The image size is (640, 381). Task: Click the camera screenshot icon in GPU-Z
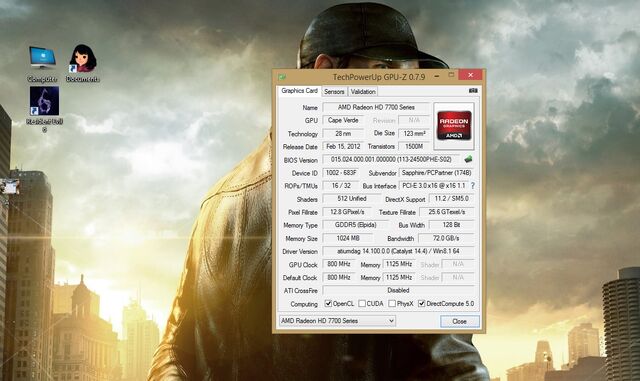tap(473, 91)
